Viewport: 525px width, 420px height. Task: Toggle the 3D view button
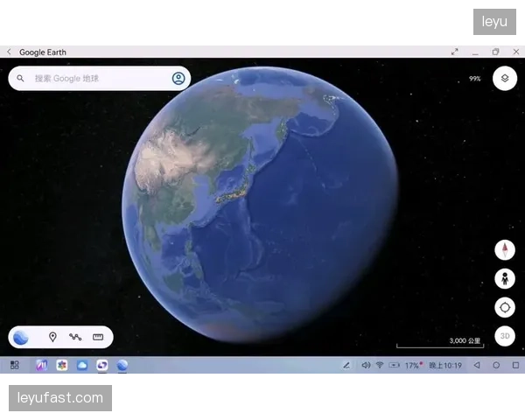[x=505, y=336]
